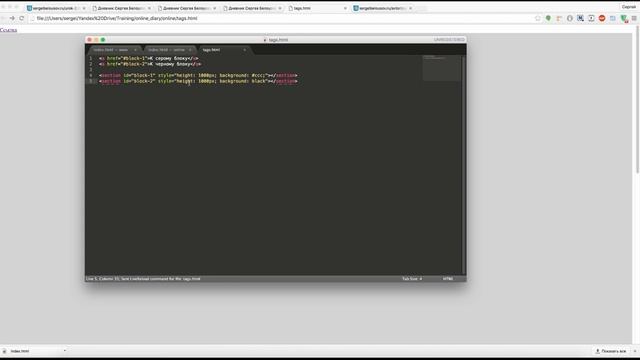Open the browser main menu icon
640x360 pixels.
(x=634, y=18)
